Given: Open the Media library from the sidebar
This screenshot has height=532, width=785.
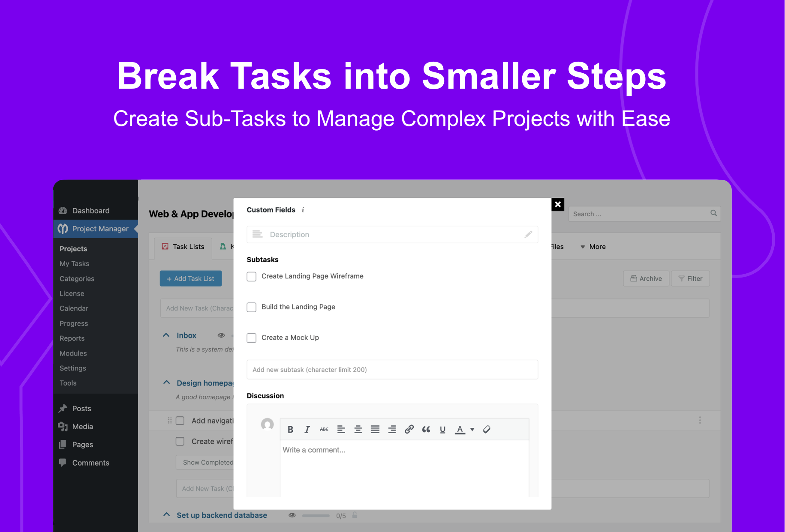Looking at the screenshot, I should click(82, 426).
